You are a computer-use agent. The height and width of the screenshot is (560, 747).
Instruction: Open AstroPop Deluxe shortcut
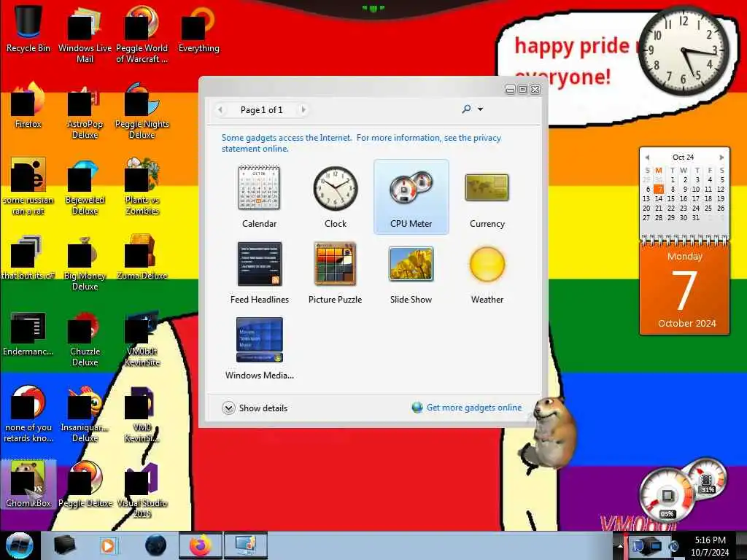pos(85,111)
